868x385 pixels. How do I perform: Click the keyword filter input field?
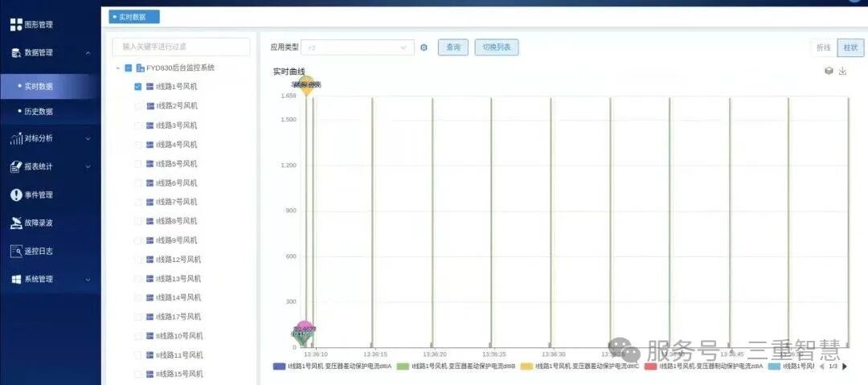(x=181, y=47)
